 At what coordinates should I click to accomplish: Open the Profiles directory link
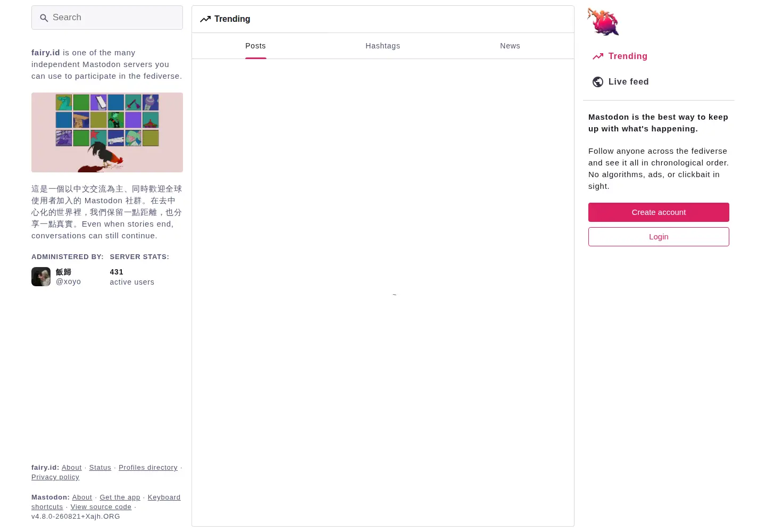pos(148,468)
